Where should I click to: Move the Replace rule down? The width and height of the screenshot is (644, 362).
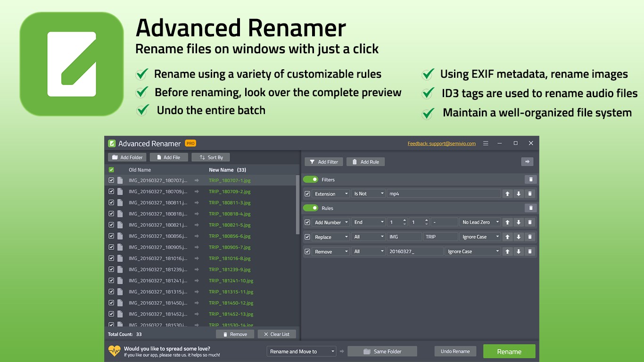click(519, 237)
